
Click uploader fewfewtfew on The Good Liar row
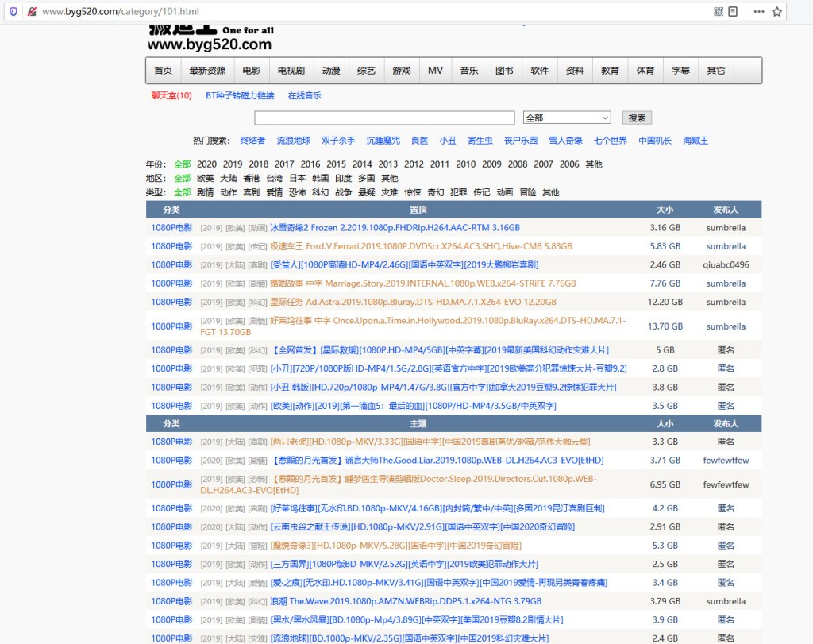[x=726, y=460]
